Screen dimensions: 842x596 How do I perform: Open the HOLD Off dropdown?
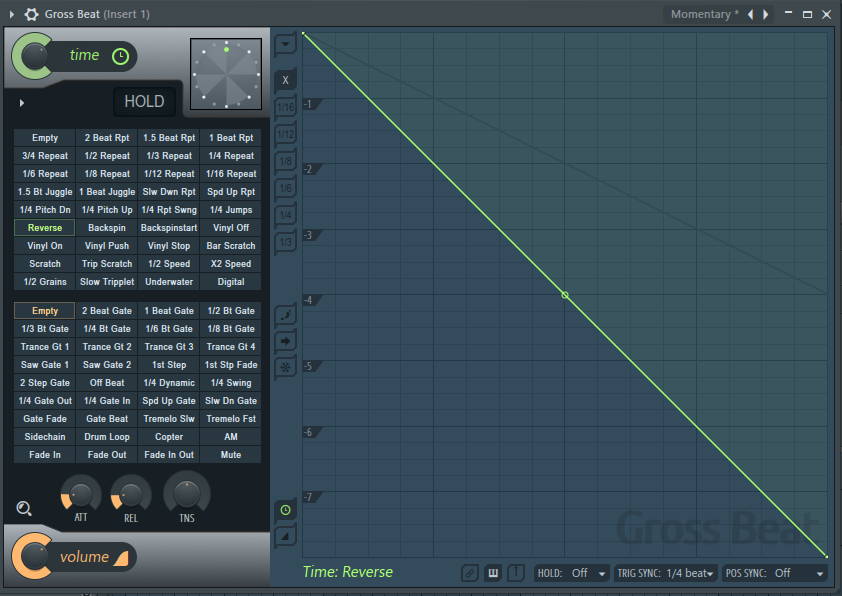[x=571, y=573]
